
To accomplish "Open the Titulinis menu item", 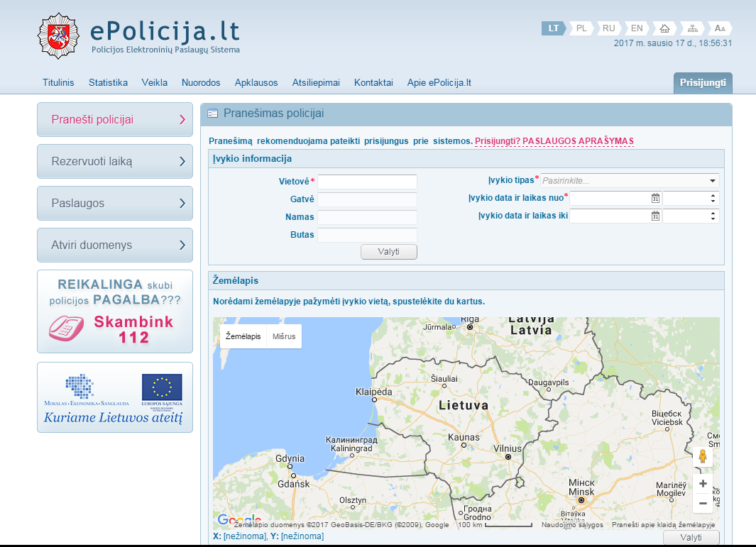I will point(58,82).
